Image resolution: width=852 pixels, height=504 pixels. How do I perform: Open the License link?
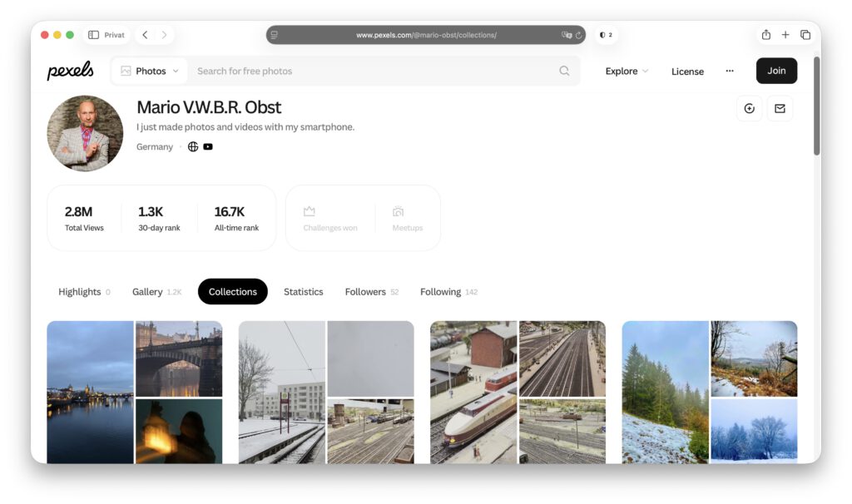(x=687, y=72)
